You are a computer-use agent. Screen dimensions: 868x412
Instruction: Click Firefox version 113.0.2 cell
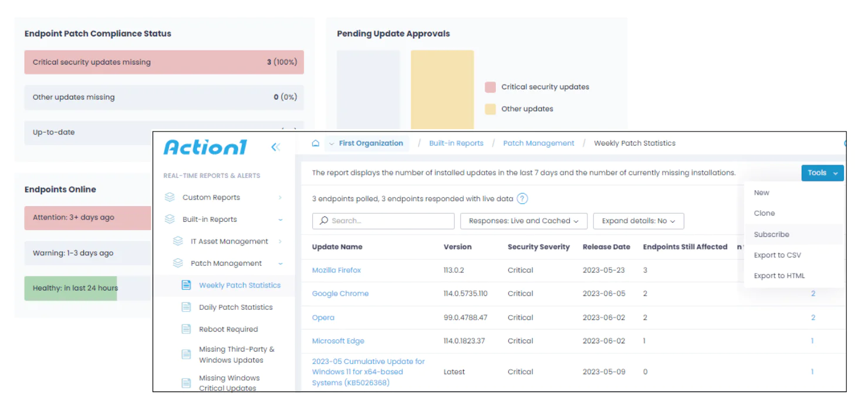click(455, 270)
